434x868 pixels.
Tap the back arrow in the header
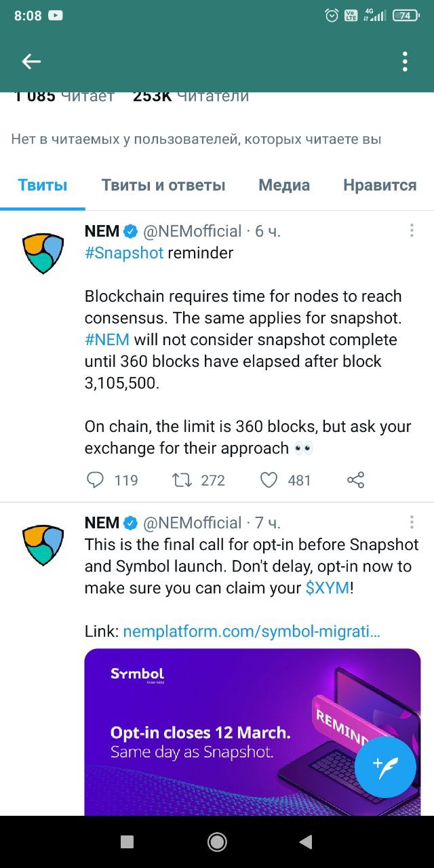[x=31, y=62]
